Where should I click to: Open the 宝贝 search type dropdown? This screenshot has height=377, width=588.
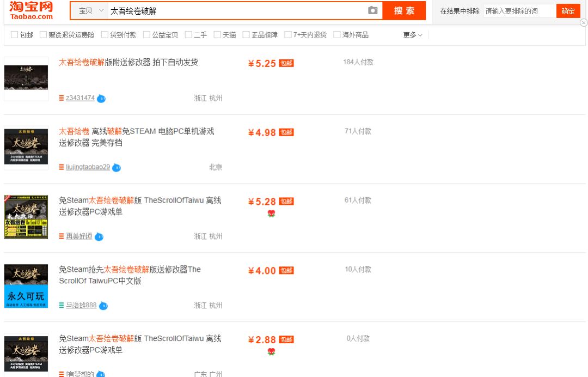(89, 10)
